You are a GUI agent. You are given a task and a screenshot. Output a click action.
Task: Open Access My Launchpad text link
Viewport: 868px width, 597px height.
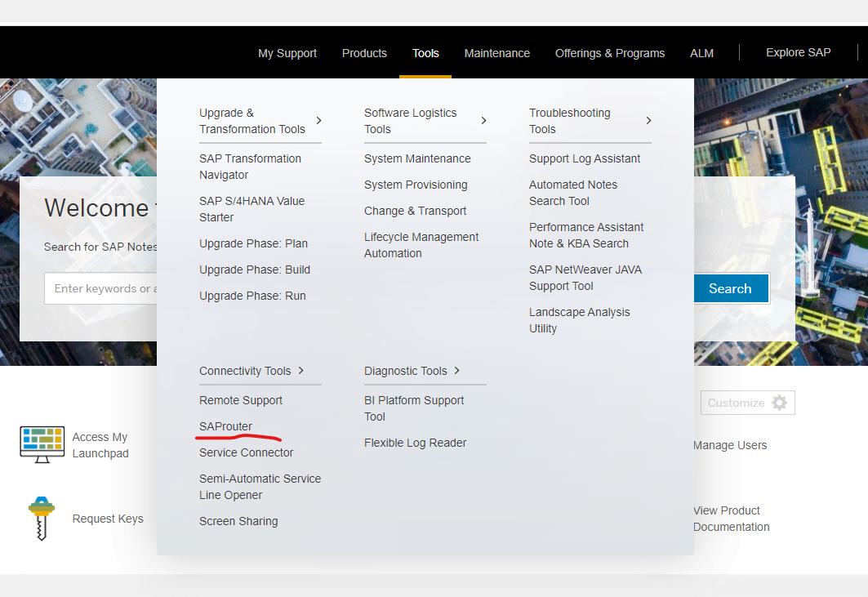(100, 445)
